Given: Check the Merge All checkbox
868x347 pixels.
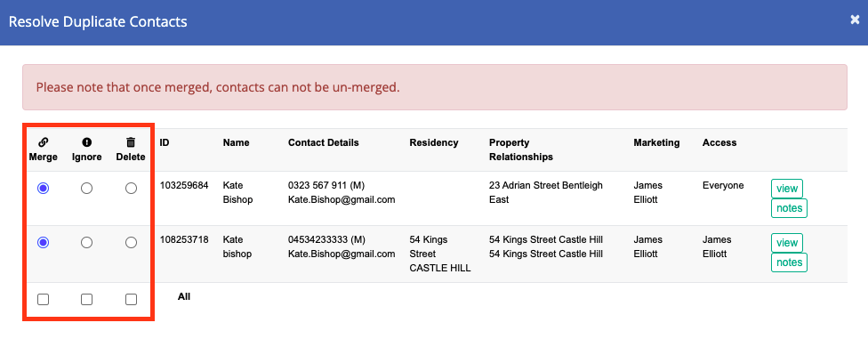Looking at the screenshot, I should 44,300.
